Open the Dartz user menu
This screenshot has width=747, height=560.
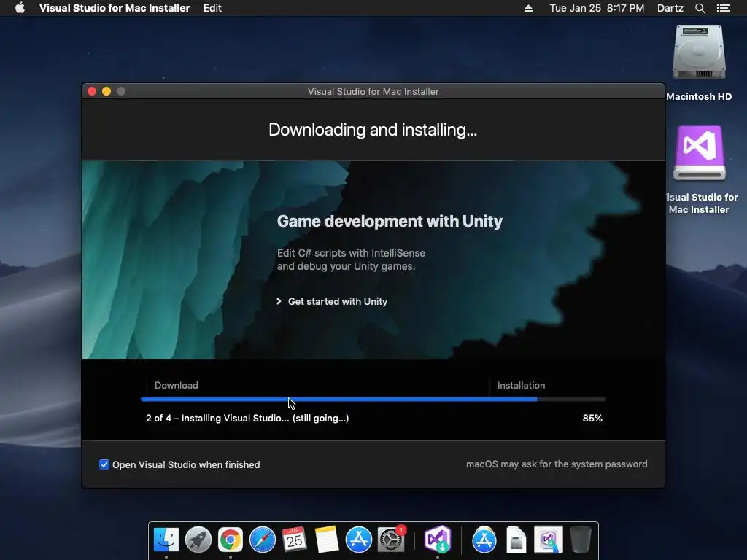(x=670, y=8)
